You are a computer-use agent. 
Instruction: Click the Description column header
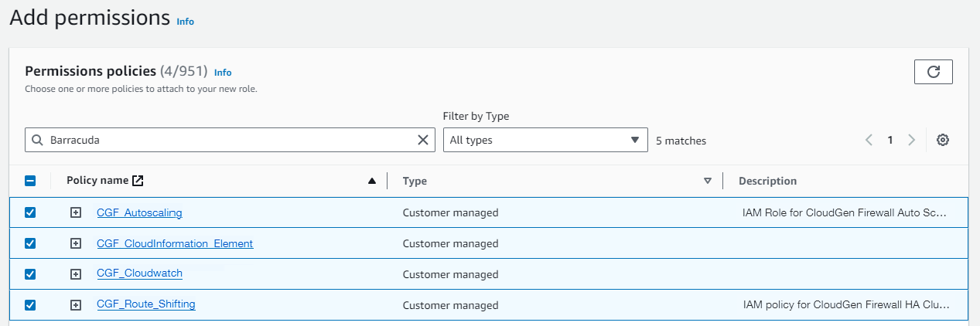click(x=767, y=181)
